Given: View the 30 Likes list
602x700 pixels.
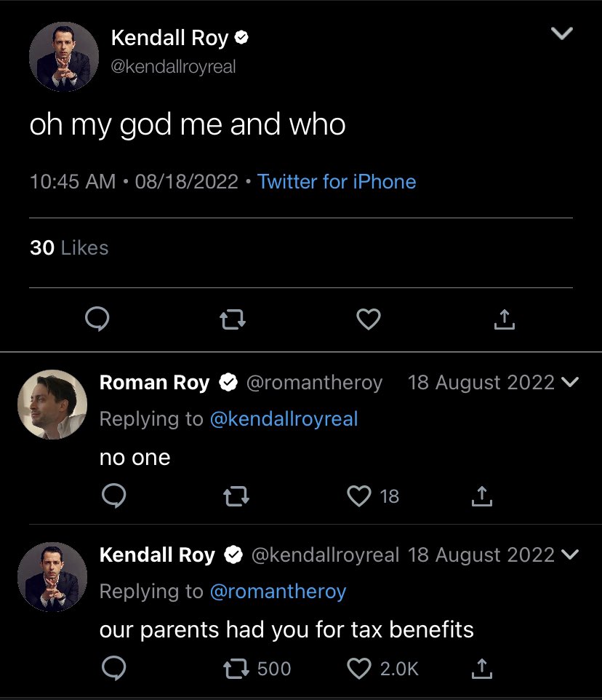Looking at the screenshot, I should [x=69, y=247].
